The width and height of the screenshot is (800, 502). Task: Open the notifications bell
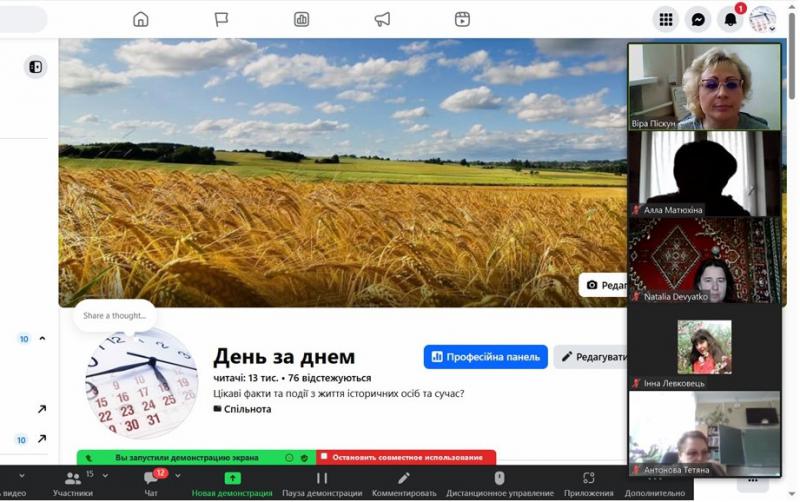coord(731,19)
